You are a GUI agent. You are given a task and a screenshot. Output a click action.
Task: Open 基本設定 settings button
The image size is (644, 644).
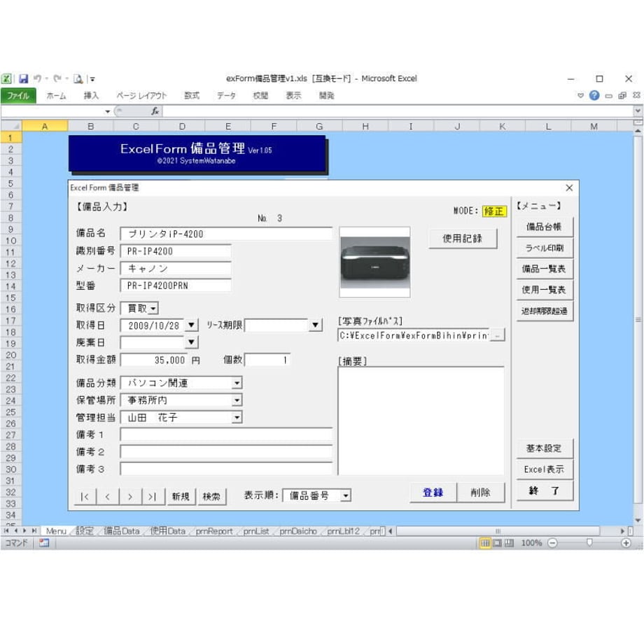(544, 448)
